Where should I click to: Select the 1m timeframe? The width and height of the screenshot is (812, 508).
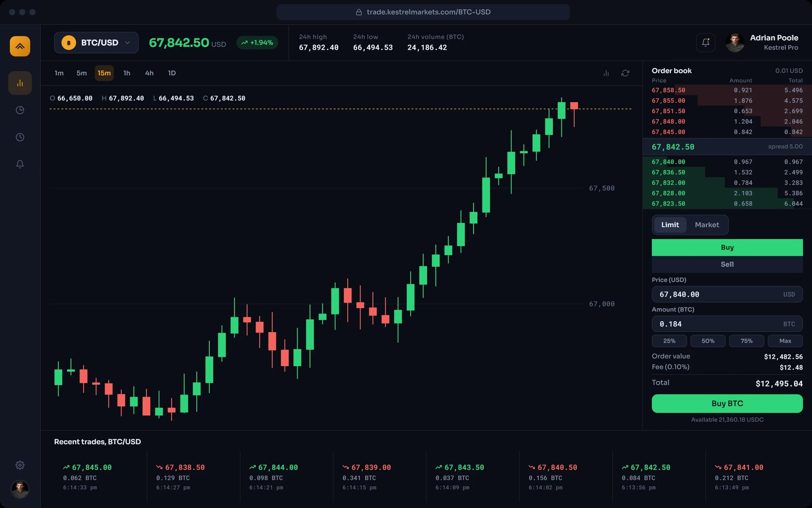tap(59, 73)
